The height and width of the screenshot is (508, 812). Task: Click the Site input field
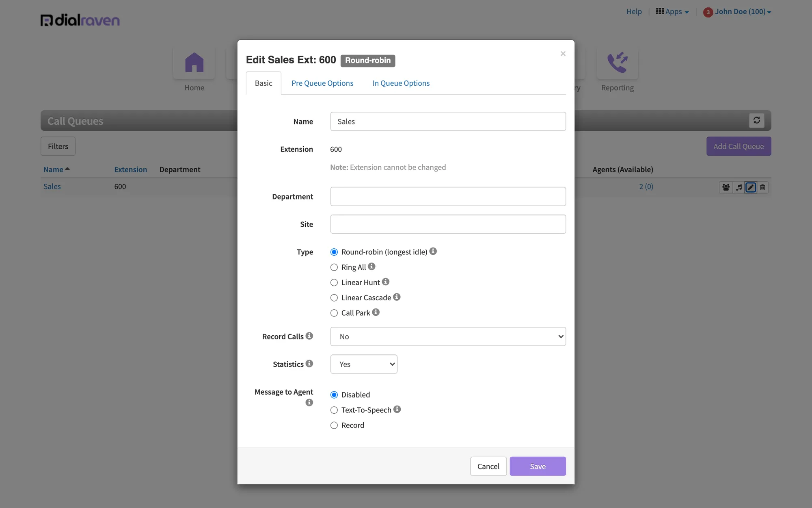click(448, 224)
